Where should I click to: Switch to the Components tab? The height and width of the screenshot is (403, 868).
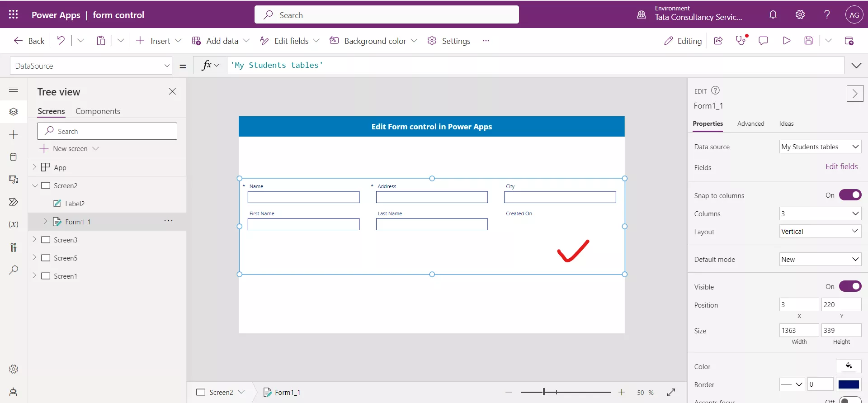(x=98, y=111)
